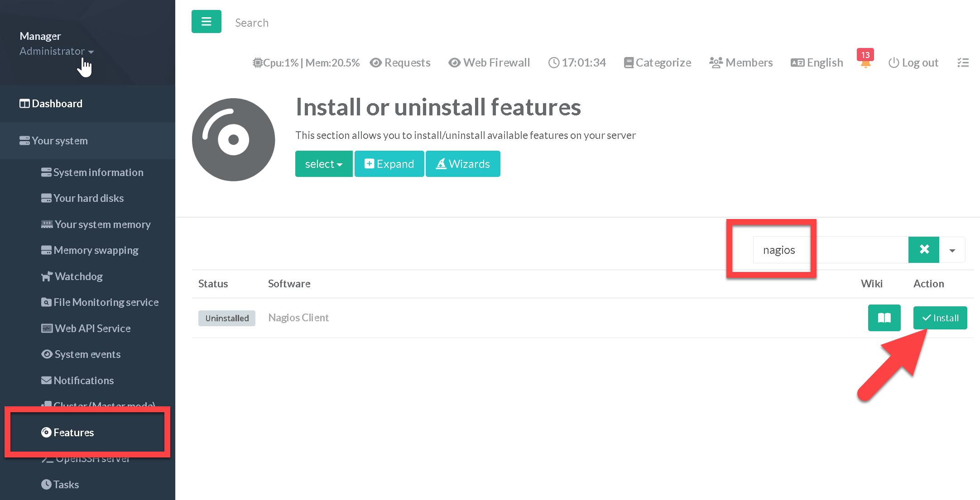Go to Dashboard in sidebar

(51, 104)
